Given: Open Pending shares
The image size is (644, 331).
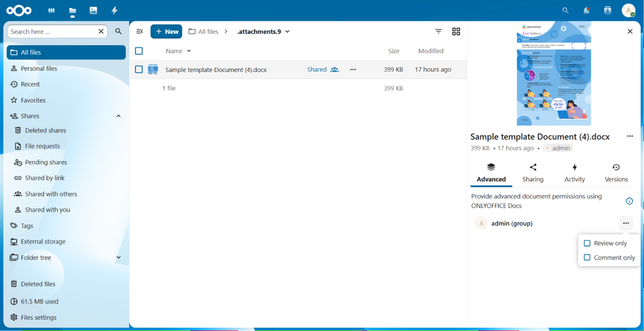Looking at the screenshot, I should point(68,162).
